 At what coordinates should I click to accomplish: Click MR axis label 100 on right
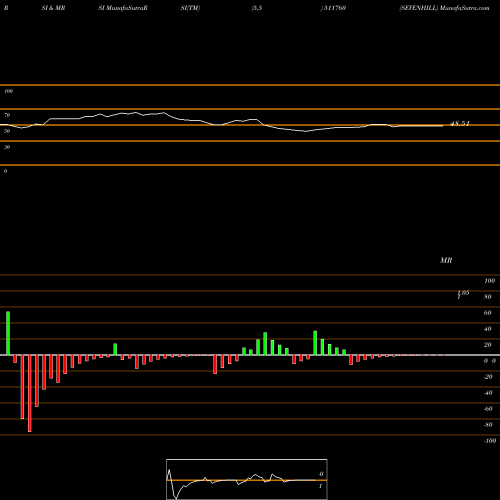[489, 281]
